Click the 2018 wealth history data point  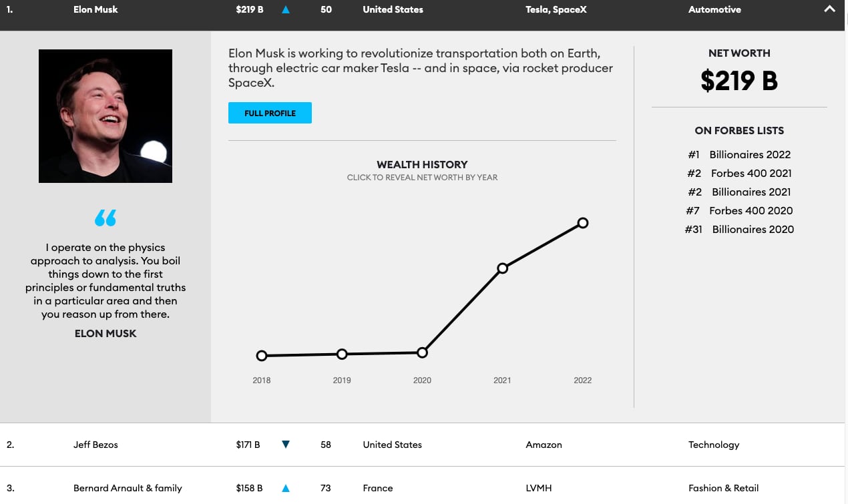tap(262, 356)
